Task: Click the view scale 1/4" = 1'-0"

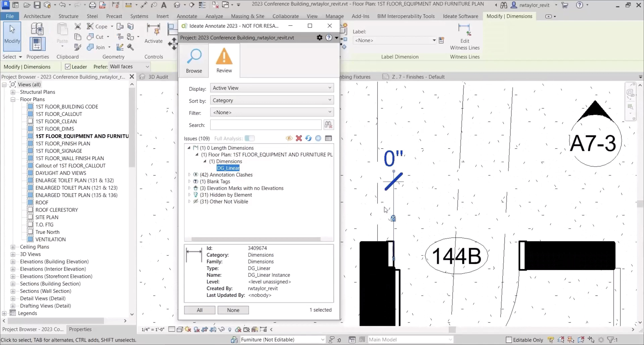Action: [153, 330]
